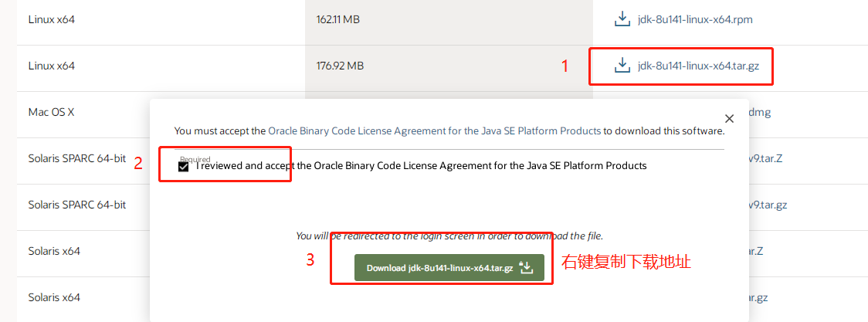The width and height of the screenshot is (868, 322).
Task: Open the jdk-8u141-linux-x64.tar.gz download link
Action: pyautogui.click(x=699, y=66)
